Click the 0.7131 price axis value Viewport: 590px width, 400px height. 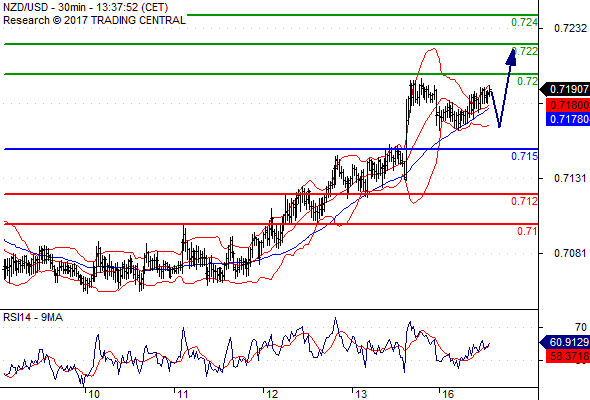[570, 178]
